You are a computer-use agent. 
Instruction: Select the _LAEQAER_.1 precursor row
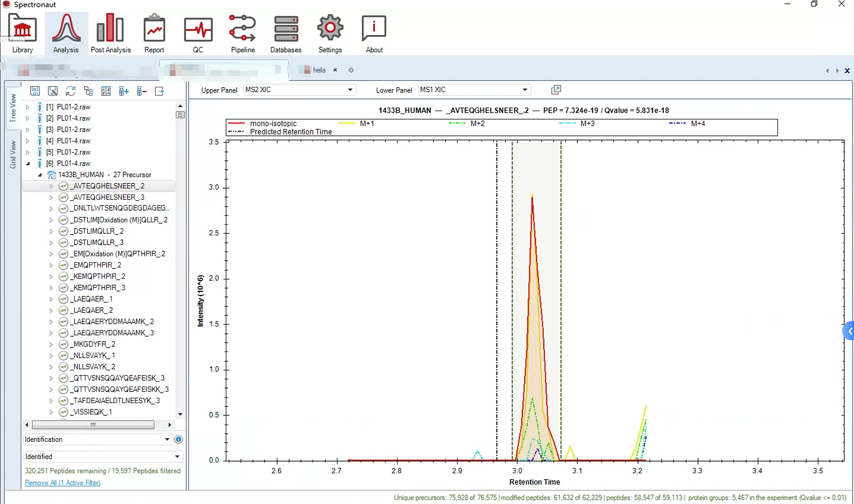coord(92,299)
